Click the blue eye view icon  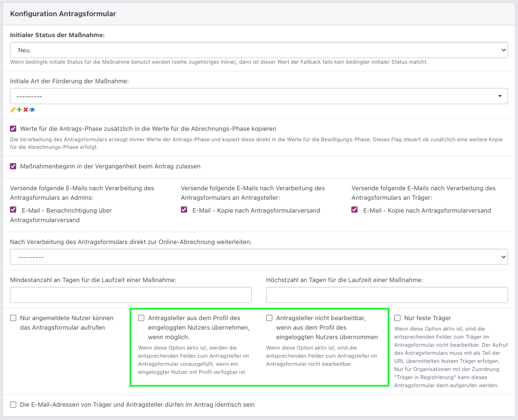coord(32,110)
